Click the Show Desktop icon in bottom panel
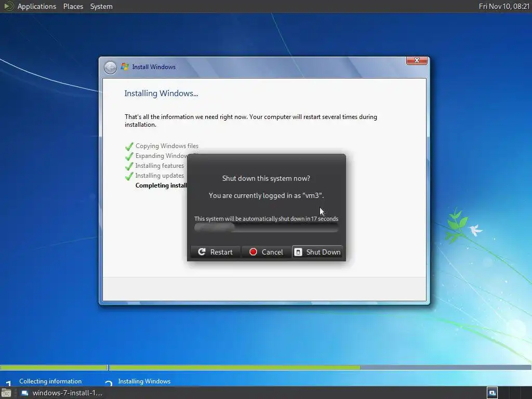Screen dimensions: 532x399 (x=6, y=393)
